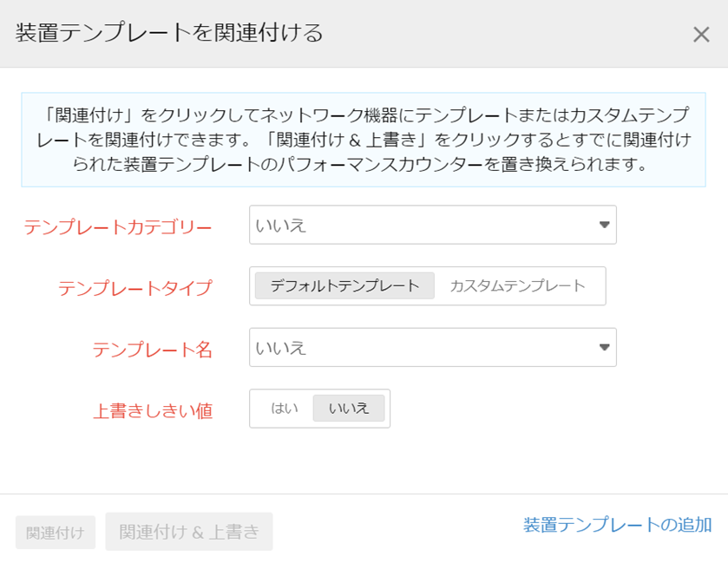Screen dimensions: 728x563
Task: Click the blue information message box
Action: 364,140
